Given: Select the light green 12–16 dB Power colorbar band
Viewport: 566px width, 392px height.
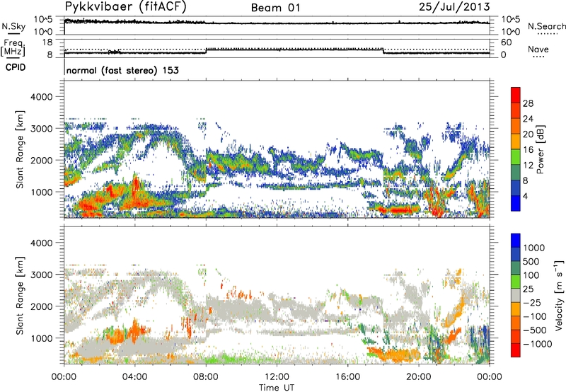Looking at the screenshot, I should coord(516,156).
